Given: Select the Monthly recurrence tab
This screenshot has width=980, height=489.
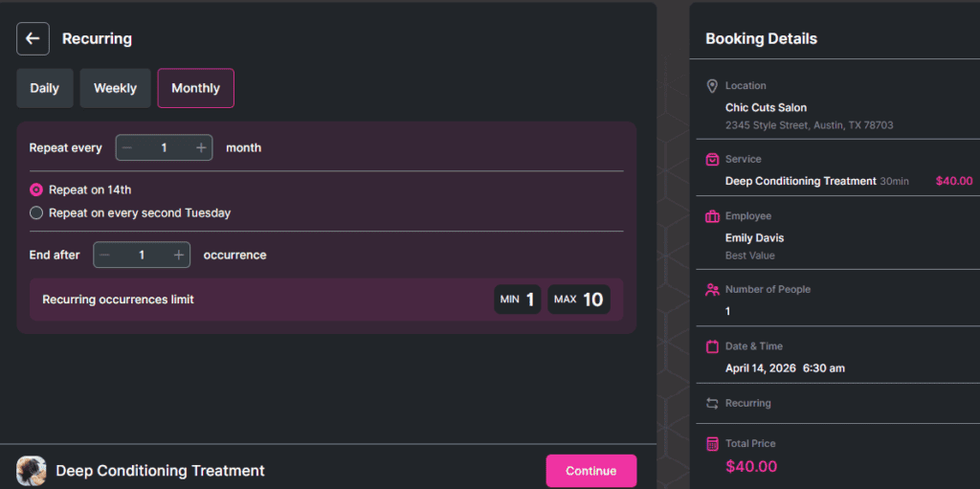Looking at the screenshot, I should pos(195,88).
